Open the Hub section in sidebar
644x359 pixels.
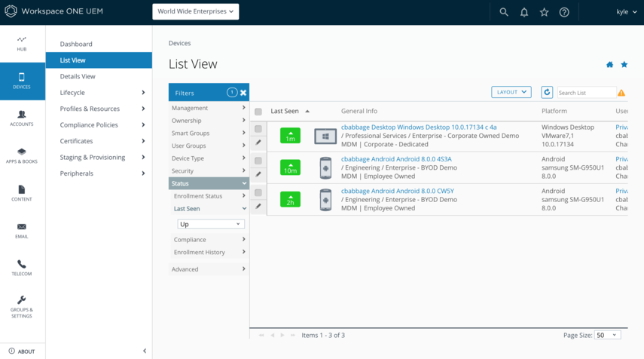pyautogui.click(x=22, y=43)
